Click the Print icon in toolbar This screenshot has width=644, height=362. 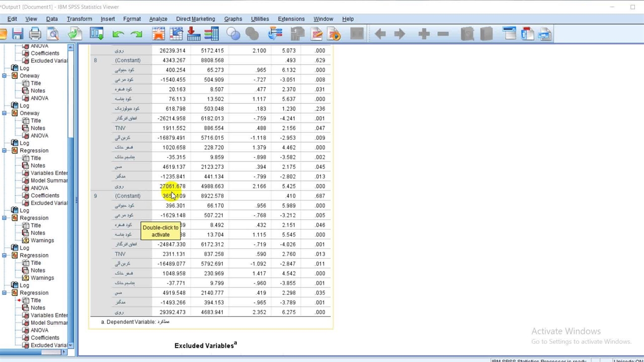[35, 34]
